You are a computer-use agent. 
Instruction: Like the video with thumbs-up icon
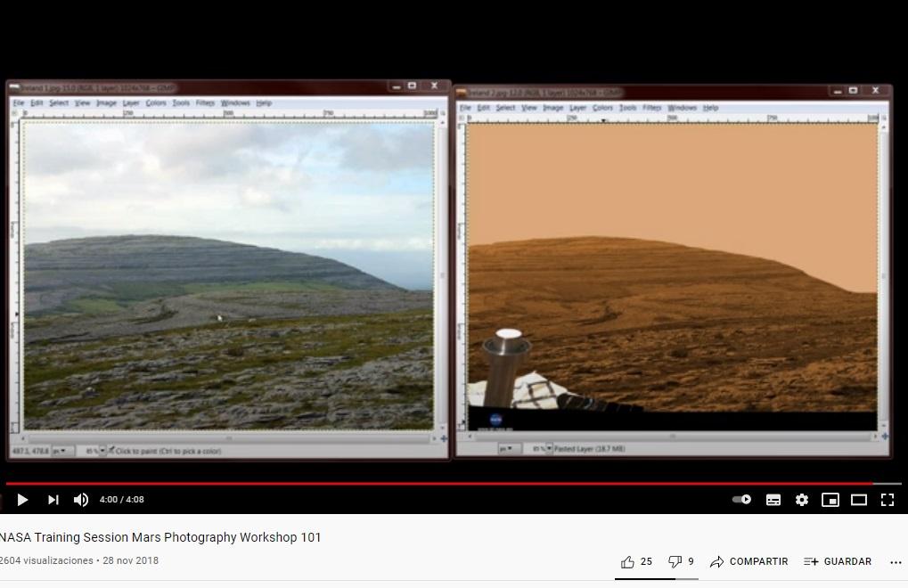(x=628, y=561)
